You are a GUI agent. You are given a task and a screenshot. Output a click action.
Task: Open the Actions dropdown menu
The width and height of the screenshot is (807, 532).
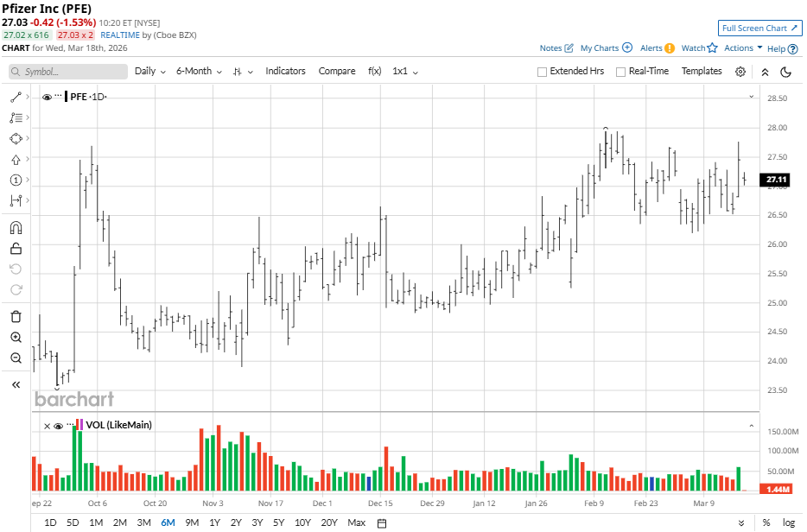[x=743, y=47]
